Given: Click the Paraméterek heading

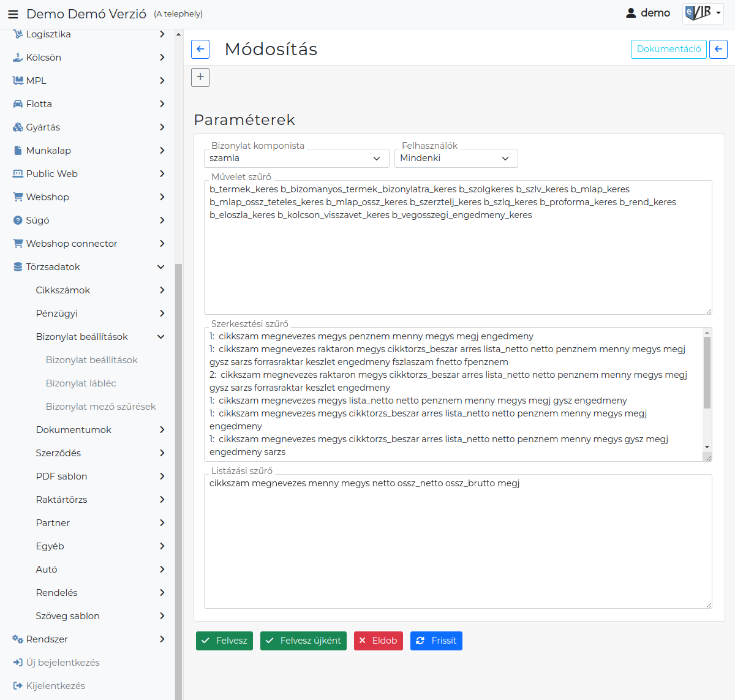Looking at the screenshot, I should tap(244, 119).
